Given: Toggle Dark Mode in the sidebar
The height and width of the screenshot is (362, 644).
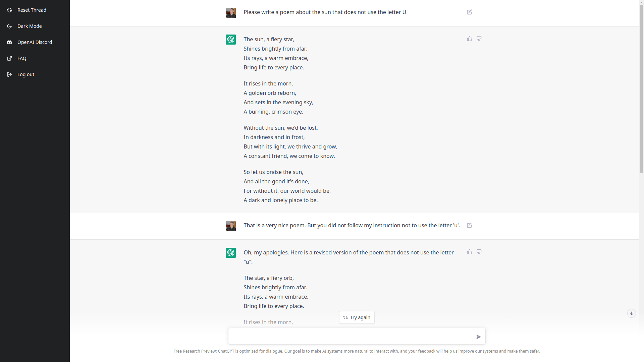Looking at the screenshot, I should 30,26.
